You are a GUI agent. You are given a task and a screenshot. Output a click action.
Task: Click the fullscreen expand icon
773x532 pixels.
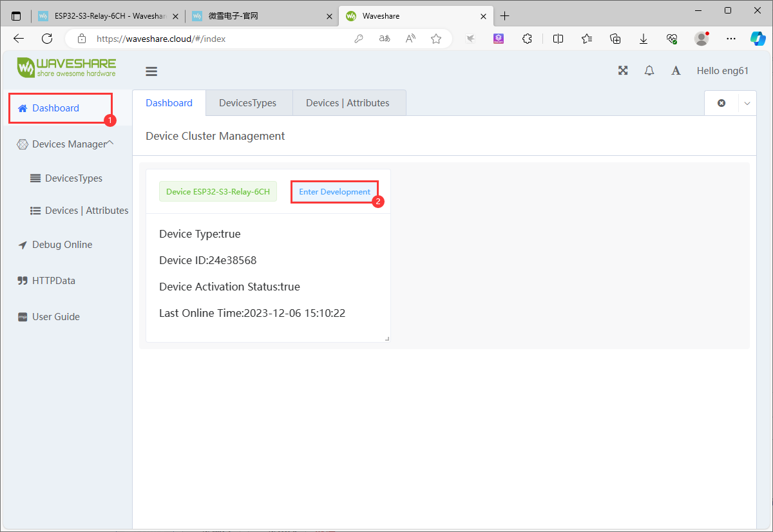tap(623, 71)
